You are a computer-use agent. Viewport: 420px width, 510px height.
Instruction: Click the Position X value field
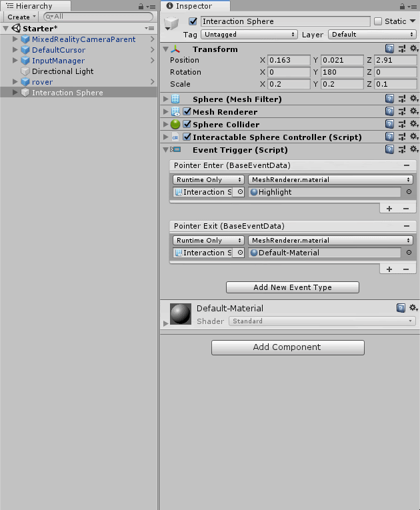[289, 60]
